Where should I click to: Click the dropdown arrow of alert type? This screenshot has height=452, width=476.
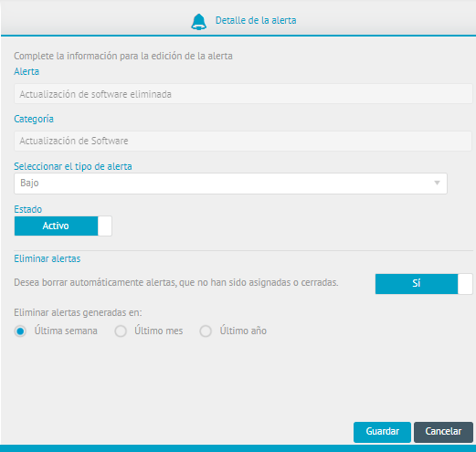[x=437, y=183]
